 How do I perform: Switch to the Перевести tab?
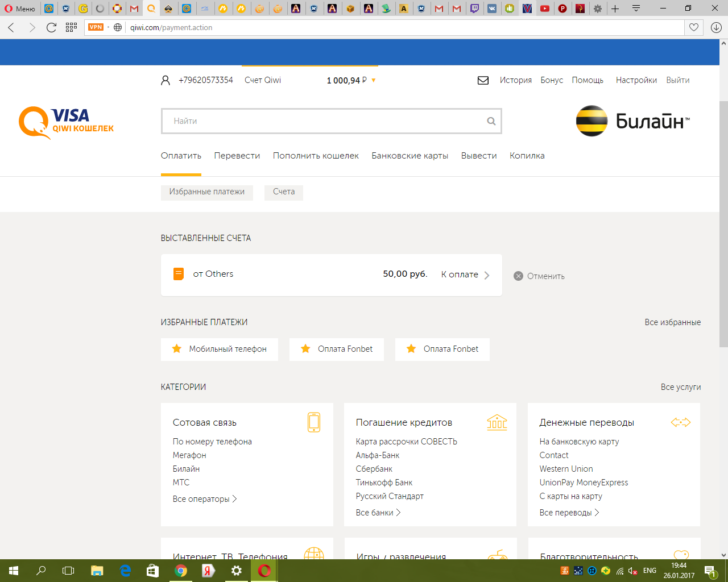(237, 156)
